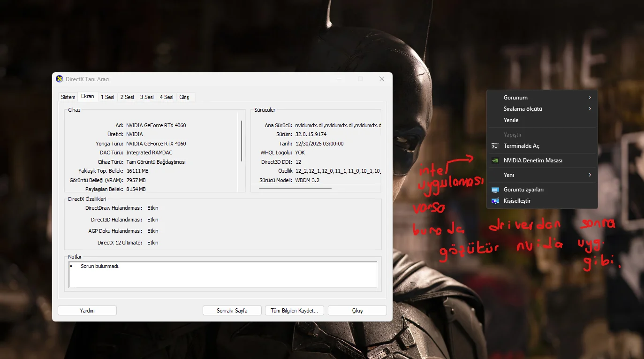Click the Sürücü Modeli value WDDM 3.2
The image size is (644, 359).
pos(308,180)
